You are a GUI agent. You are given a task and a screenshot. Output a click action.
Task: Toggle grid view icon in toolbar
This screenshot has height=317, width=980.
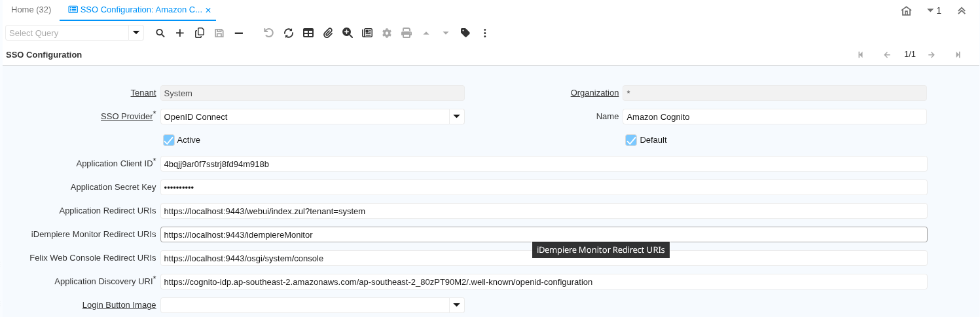pyautogui.click(x=308, y=33)
